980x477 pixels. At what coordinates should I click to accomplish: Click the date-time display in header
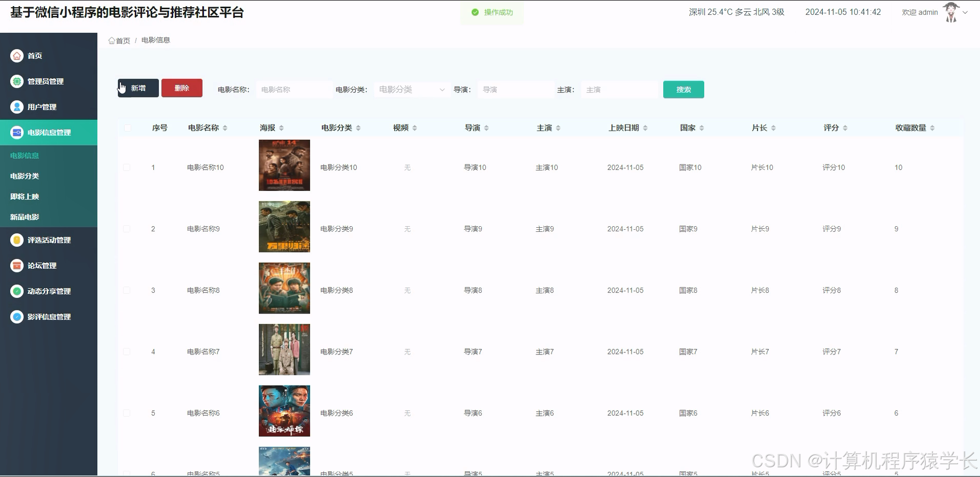click(843, 12)
